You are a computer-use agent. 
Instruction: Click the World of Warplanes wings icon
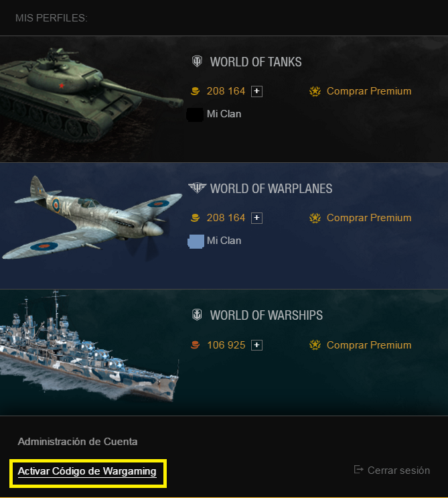pyautogui.click(x=197, y=188)
